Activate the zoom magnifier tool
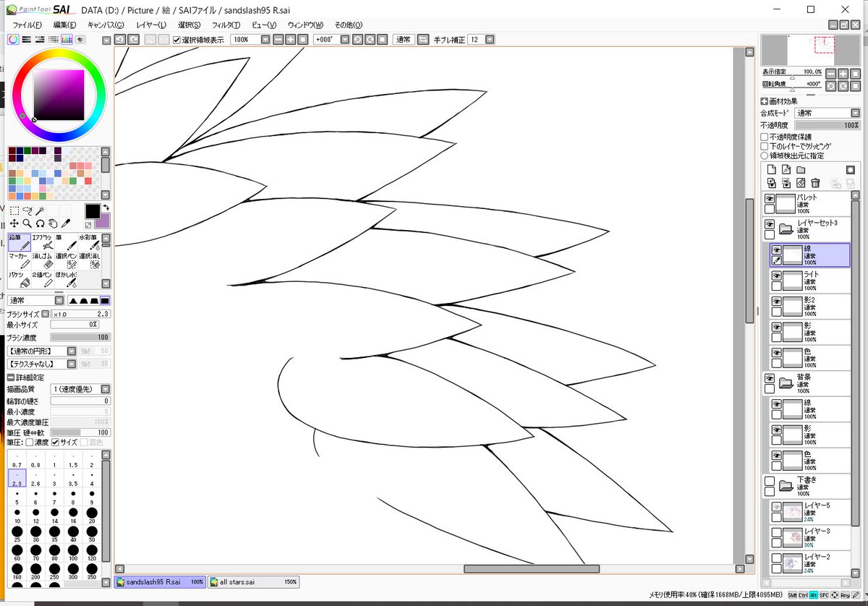 (27, 223)
